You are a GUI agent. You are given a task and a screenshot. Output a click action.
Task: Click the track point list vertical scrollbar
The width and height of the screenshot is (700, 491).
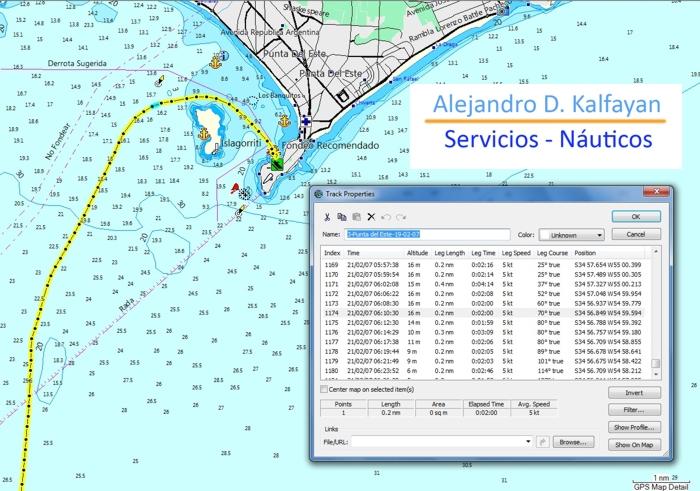coord(655,312)
